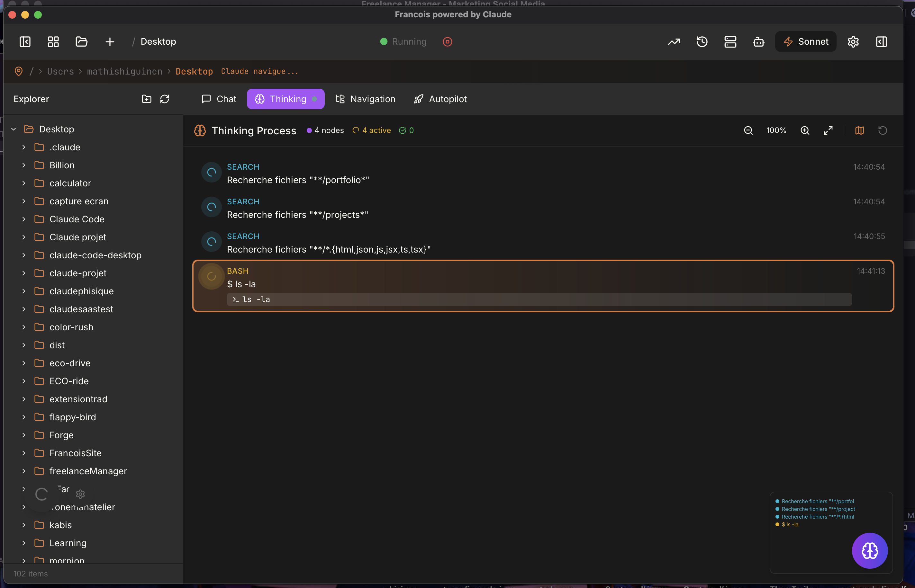Click the purple floating brain button
915x588 pixels.
870,550
